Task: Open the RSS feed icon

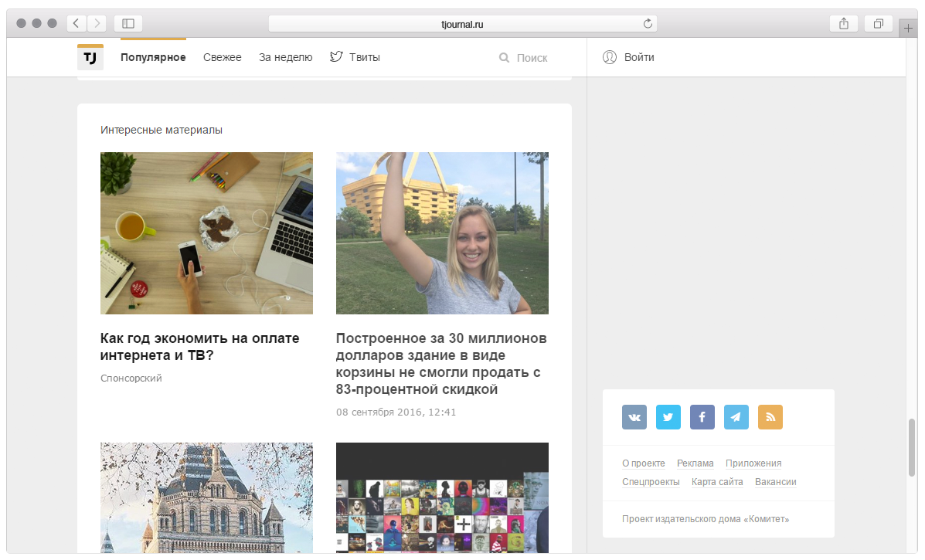Action: click(x=770, y=417)
